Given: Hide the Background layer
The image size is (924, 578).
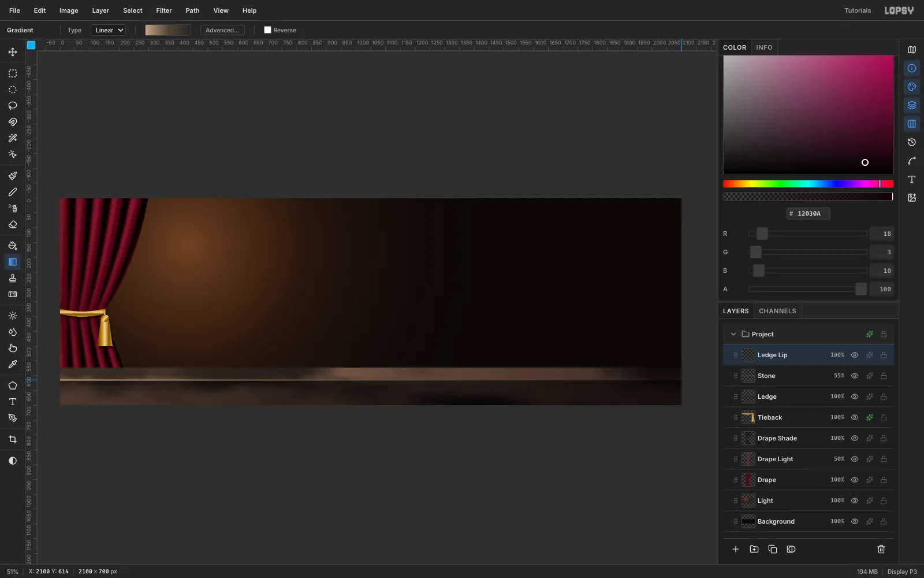Looking at the screenshot, I should click(855, 521).
